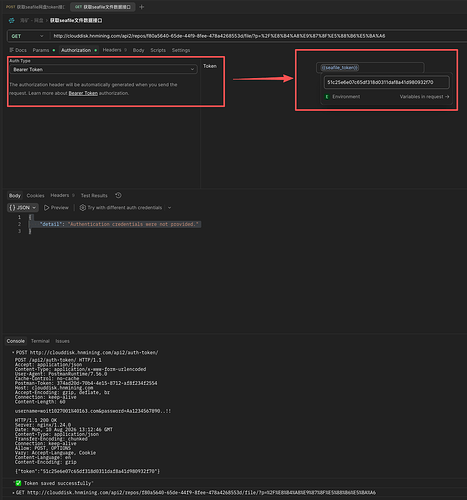Open a new request tab with plus icon
The width and height of the screenshot is (467, 500).
point(142,7)
